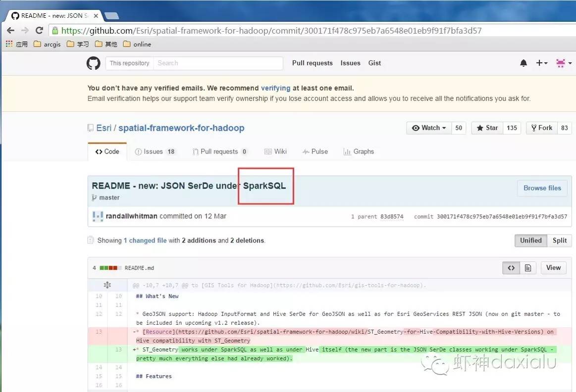Reload the page with refresh icon

pyautogui.click(x=39, y=31)
